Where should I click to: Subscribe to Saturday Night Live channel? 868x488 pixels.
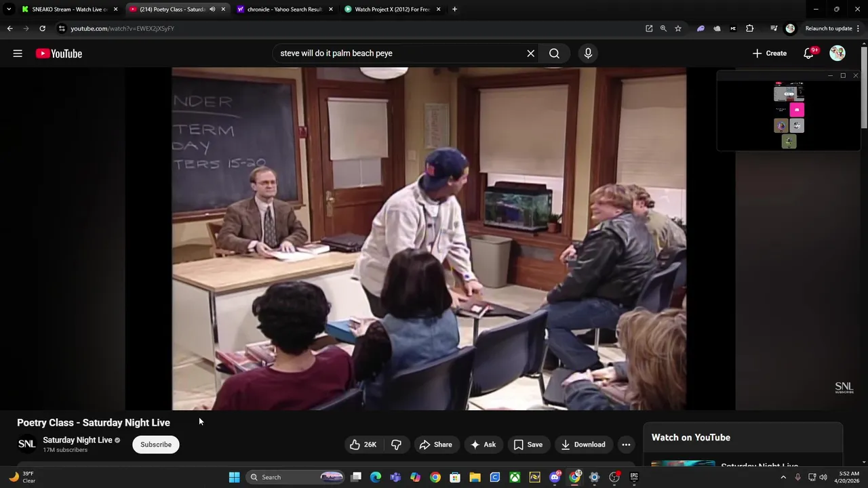coord(156,445)
